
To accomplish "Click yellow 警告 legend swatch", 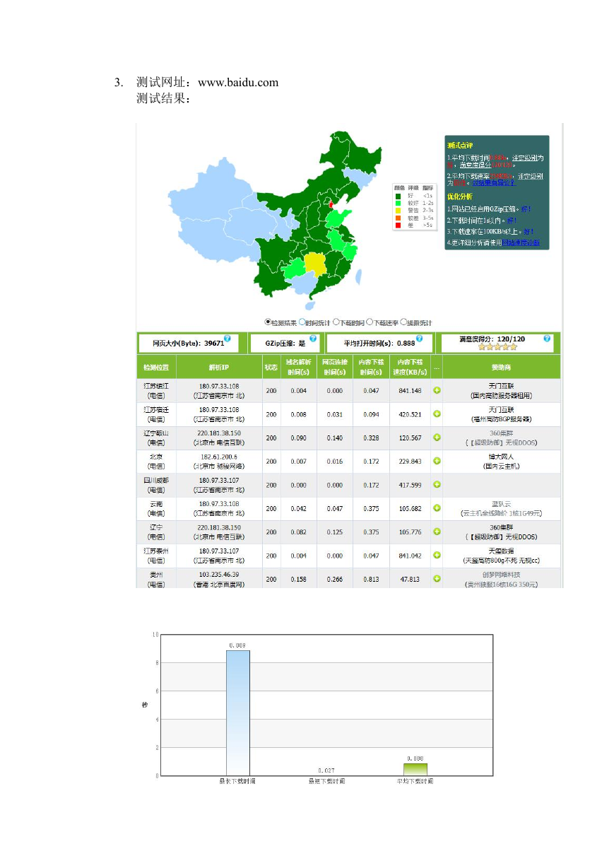I will pos(398,210).
